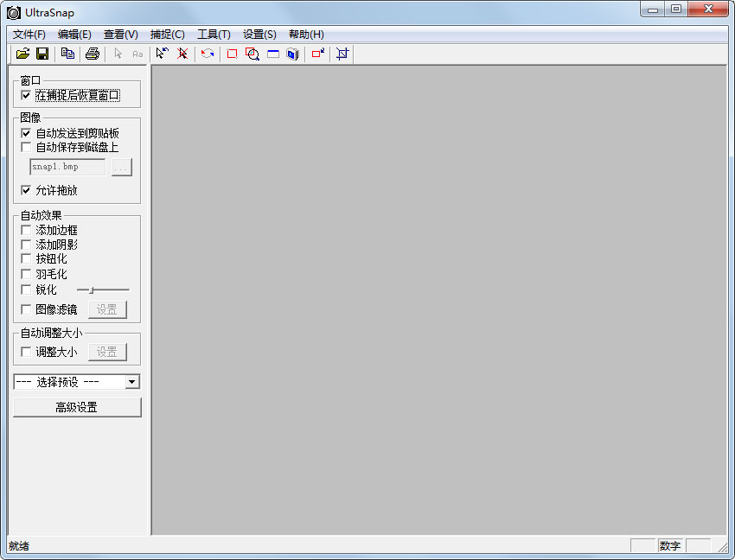Screen dimensions: 735x560
Task: Click the 高级设置 button
Action: 77,407
